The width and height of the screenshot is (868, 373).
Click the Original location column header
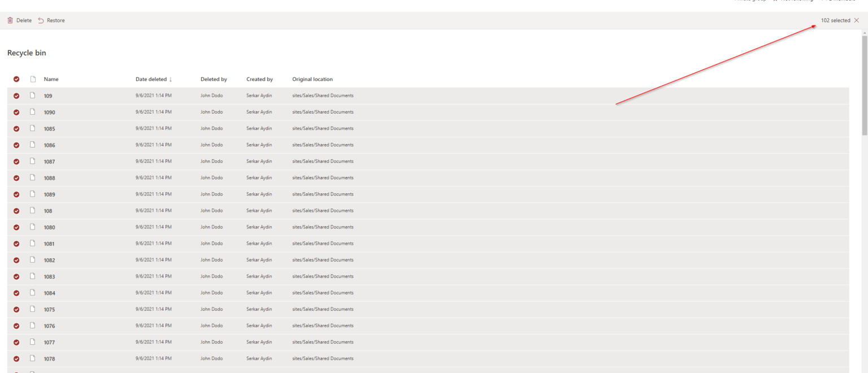point(312,79)
